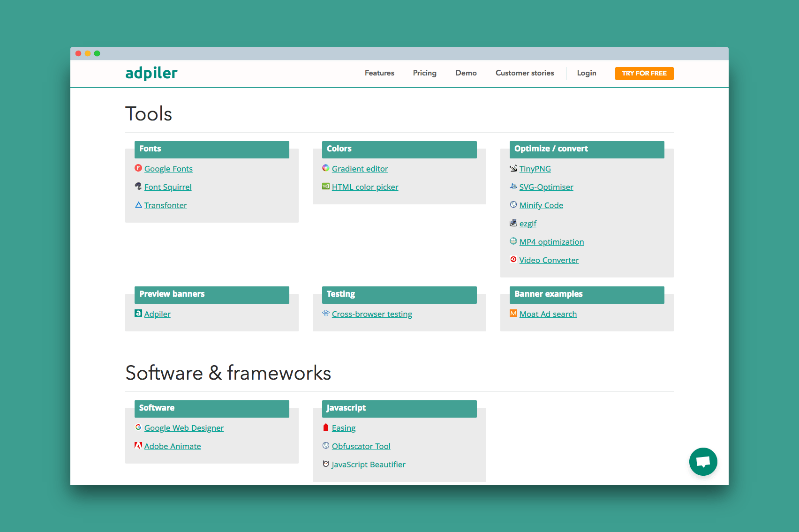799x532 pixels.
Task: Click the green maximize window button
Action: [x=97, y=53]
